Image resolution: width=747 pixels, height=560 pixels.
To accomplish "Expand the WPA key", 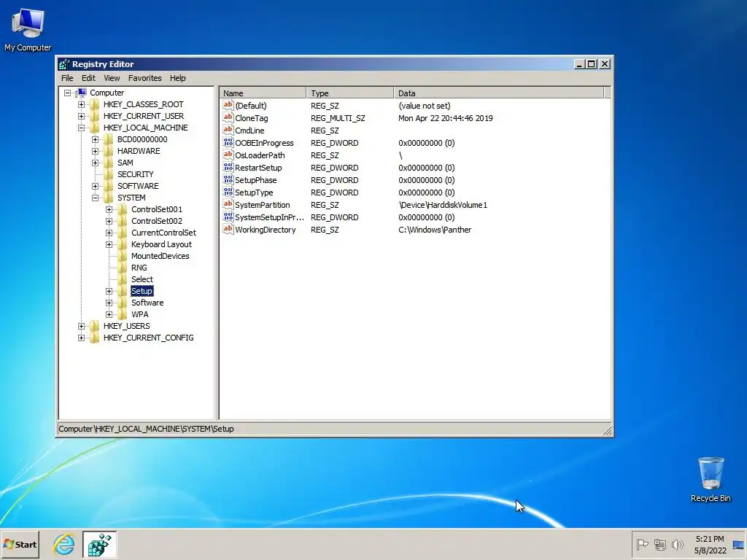I will tap(109, 314).
